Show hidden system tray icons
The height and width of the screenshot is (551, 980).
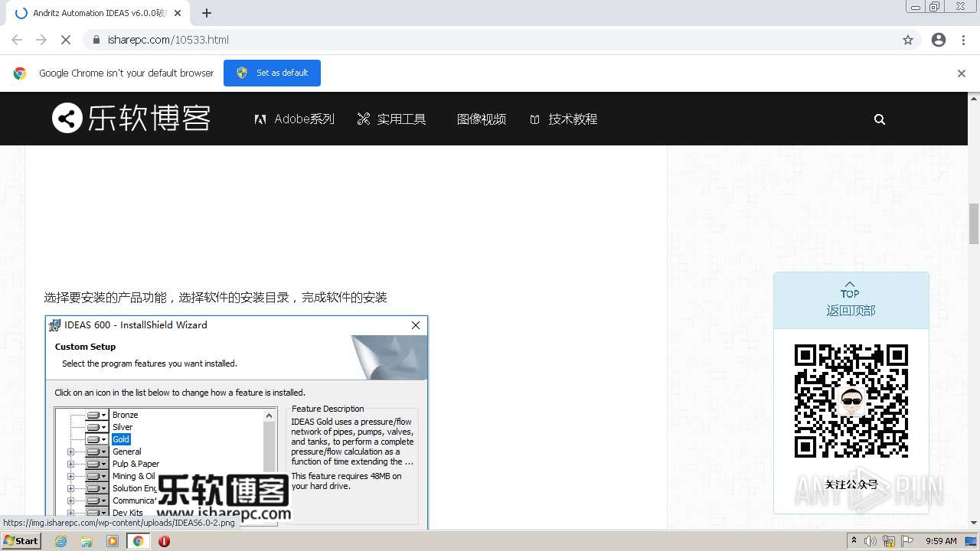coord(854,541)
